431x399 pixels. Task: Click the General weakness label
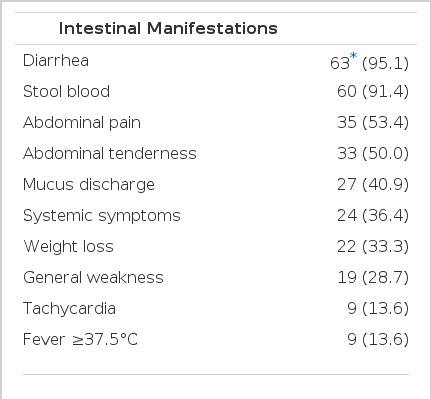click(x=93, y=277)
